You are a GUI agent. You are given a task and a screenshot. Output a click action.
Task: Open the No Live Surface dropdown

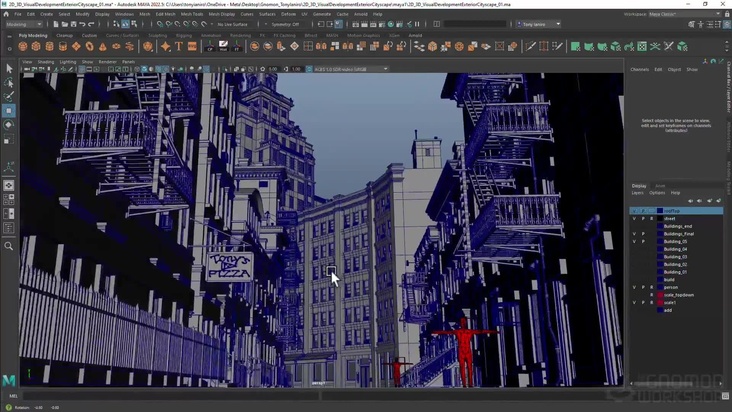pyautogui.click(x=233, y=24)
